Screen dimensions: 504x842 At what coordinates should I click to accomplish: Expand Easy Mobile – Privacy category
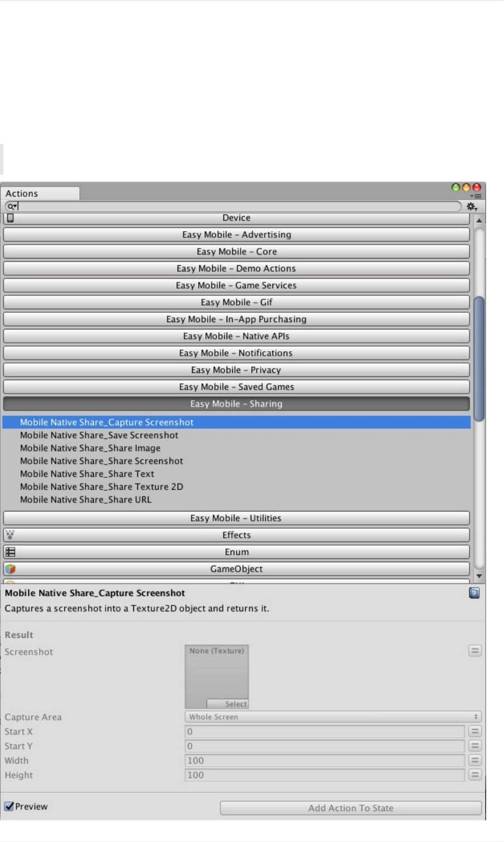(237, 370)
